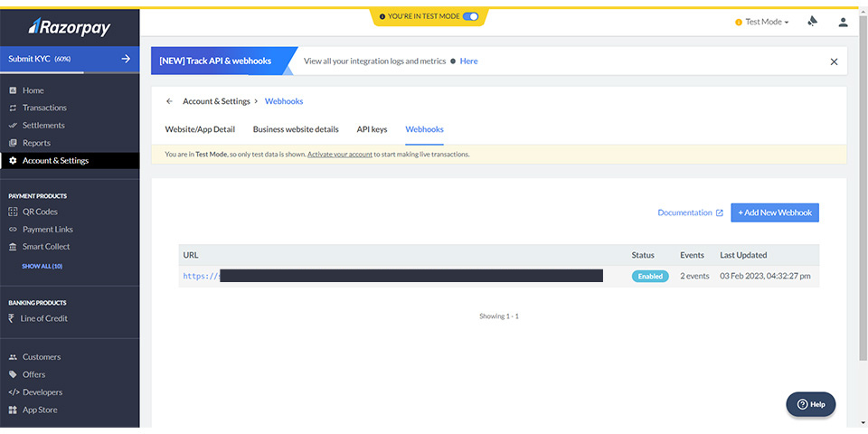Image resolution: width=868 pixels, height=434 pixels.
Task: Expand the Submit KYC arrow
Action: tap(126, 59)
